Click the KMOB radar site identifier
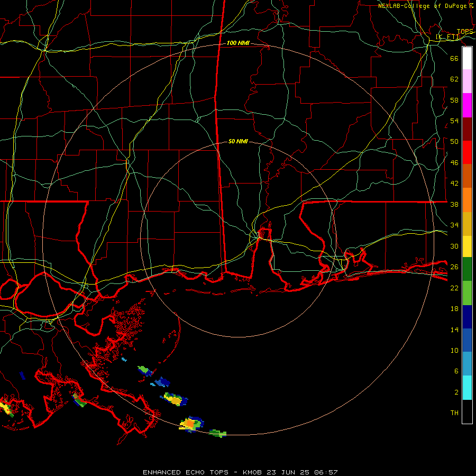This screenshot has width=476, height=476. click(x=253, y=472)
